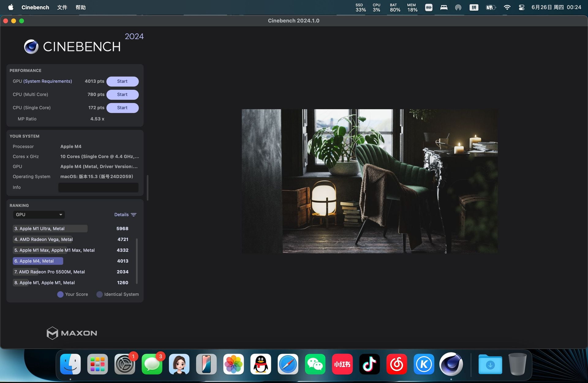Open the blue K app in Dock
Screen dimensions: 588x383
click(424, 364)
